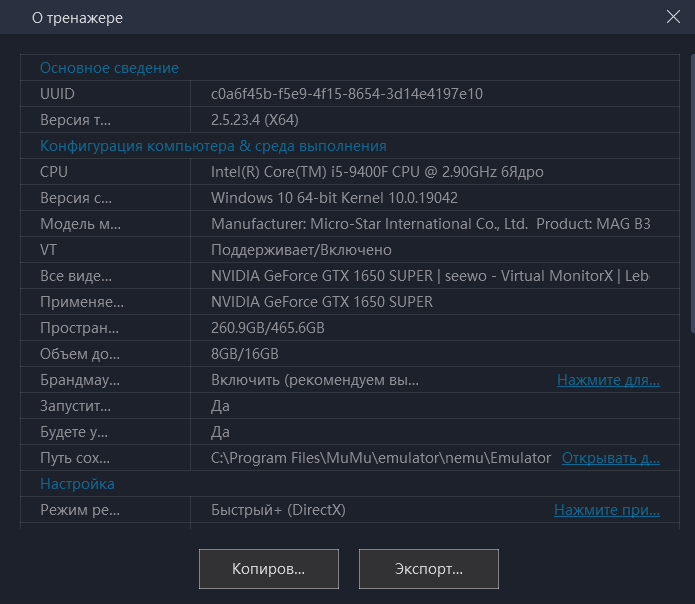Select the 260.9GB/465.6GB disk space value

pyautogui.click(x=268, y=328)
